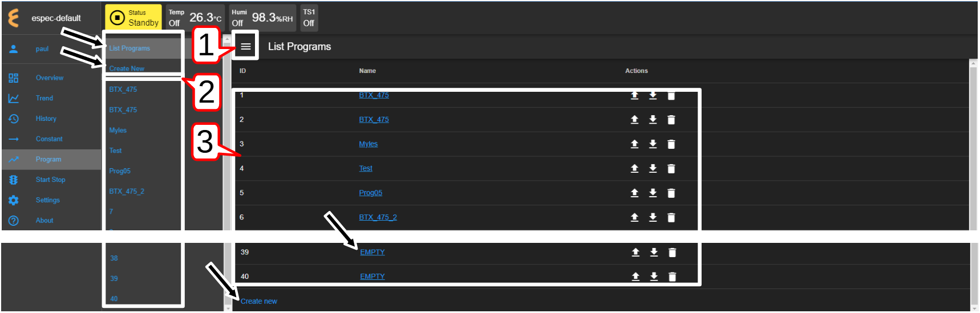
Task: Download the Prog05 program
Action: coord(653,193)
